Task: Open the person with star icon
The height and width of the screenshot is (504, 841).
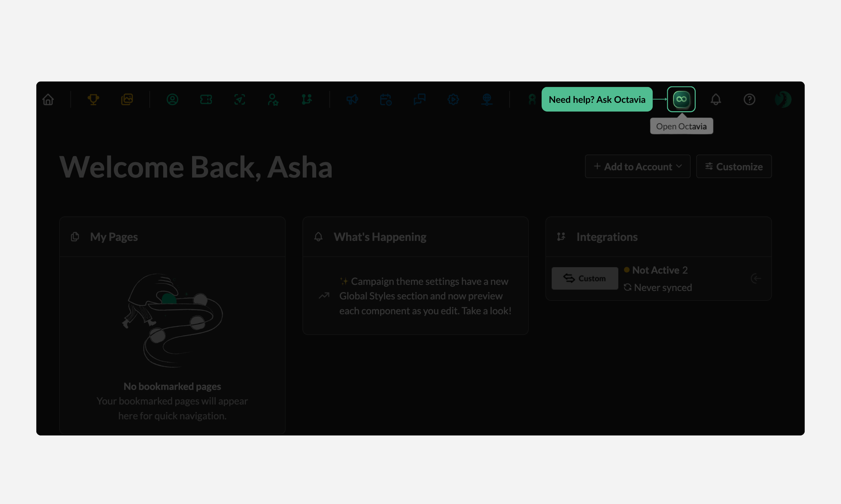Action: (273, 99)
